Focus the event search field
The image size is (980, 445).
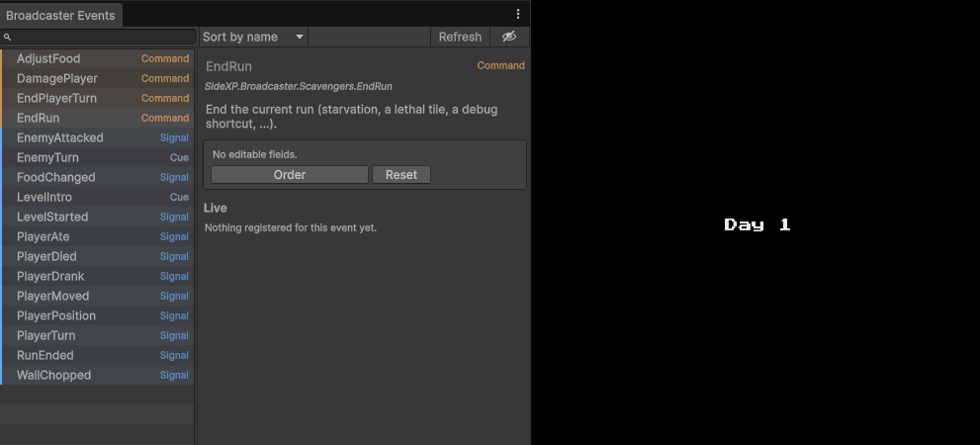[x=99, y=37]
